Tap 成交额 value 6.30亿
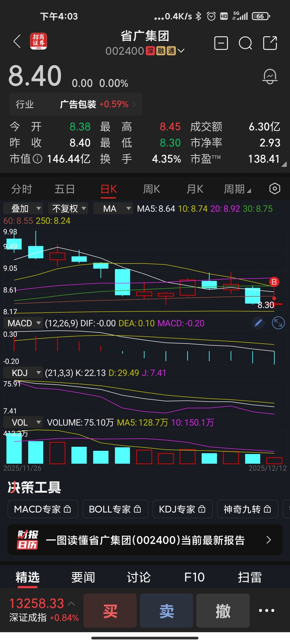Viewport: 290px width, 644px height. click(265, 127)
